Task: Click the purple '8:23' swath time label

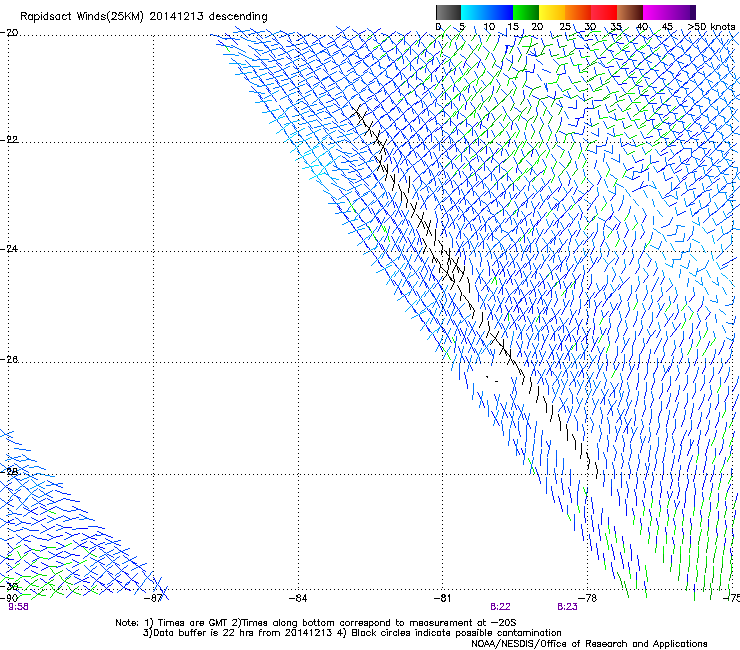Action: pyautogui.click(x=567, y=607)
